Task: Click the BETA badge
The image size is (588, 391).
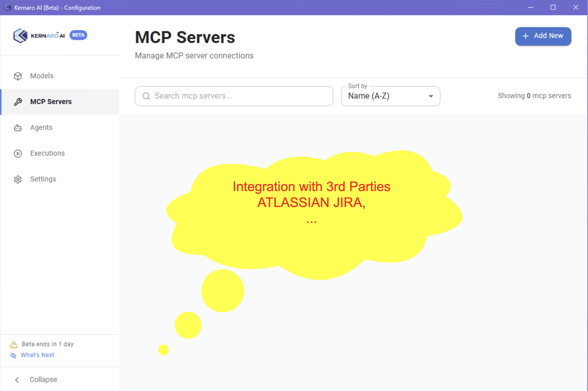Action: point(78,35)
